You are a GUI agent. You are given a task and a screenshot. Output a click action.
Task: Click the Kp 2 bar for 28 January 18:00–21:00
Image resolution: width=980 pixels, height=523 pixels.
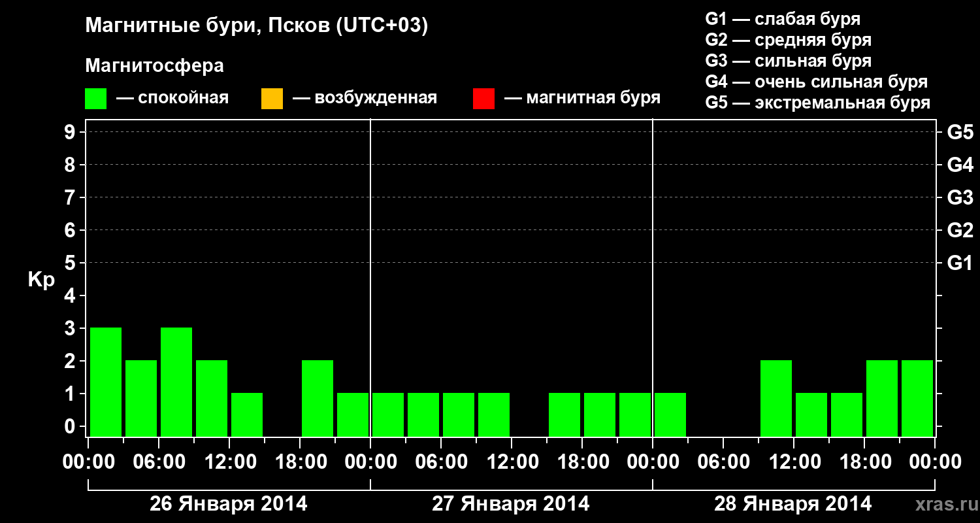point(882,398)
